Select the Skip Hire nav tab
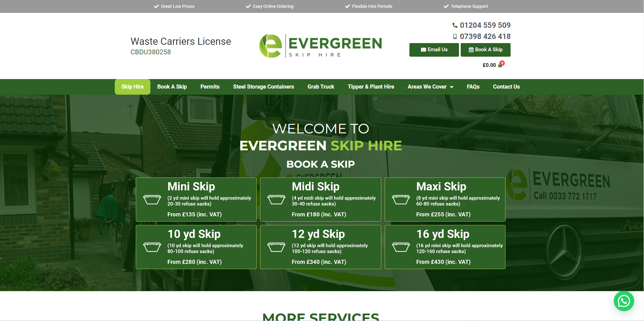Viewport: 644px width, 321px height. tap(132, 87)
